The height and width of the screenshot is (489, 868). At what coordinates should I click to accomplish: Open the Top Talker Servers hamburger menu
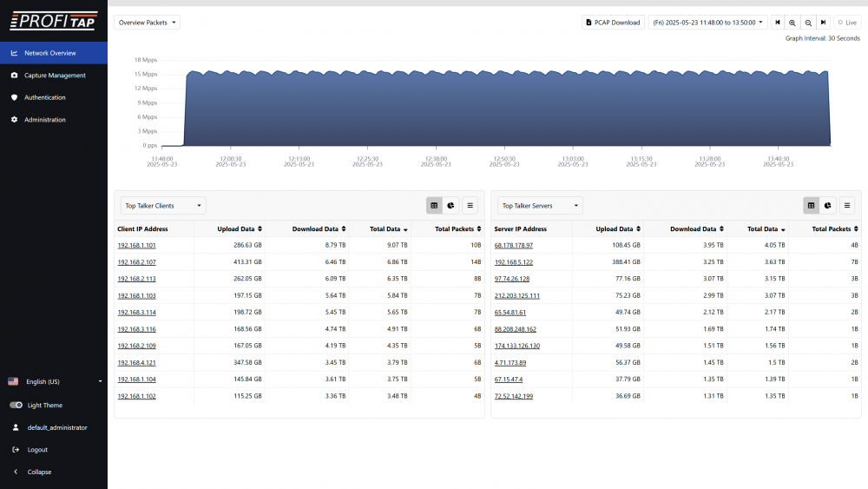pos(847,206)
